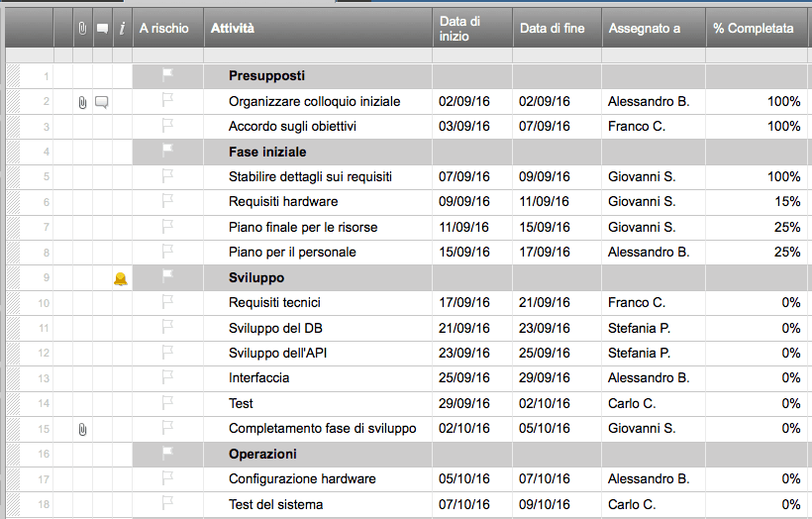
Task: Select the Test del sistema task cell
Action: pos(318,504)
